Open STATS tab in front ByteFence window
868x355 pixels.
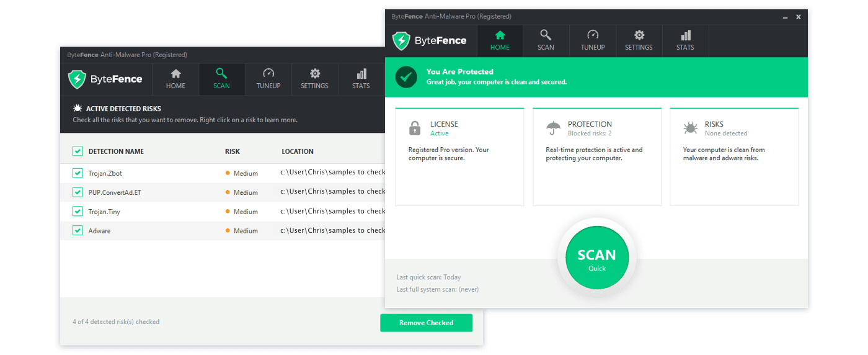point(685,41)
